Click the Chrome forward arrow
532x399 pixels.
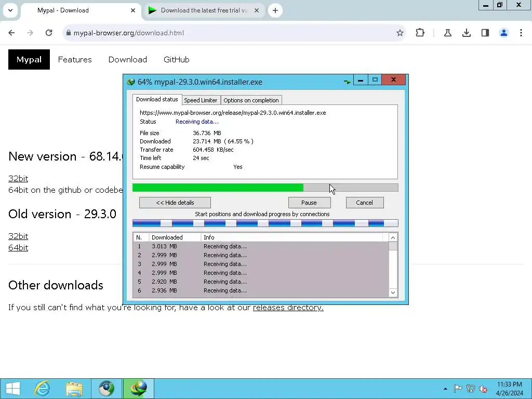[30, 33]
